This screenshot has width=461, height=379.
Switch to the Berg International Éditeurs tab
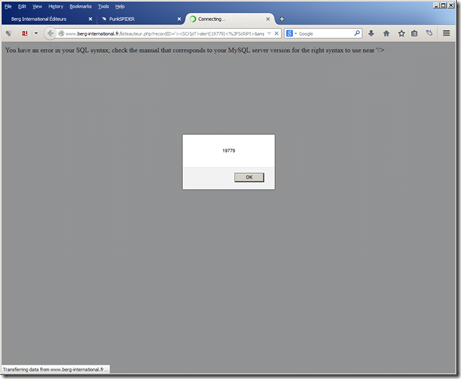click(x=39, y=19)
